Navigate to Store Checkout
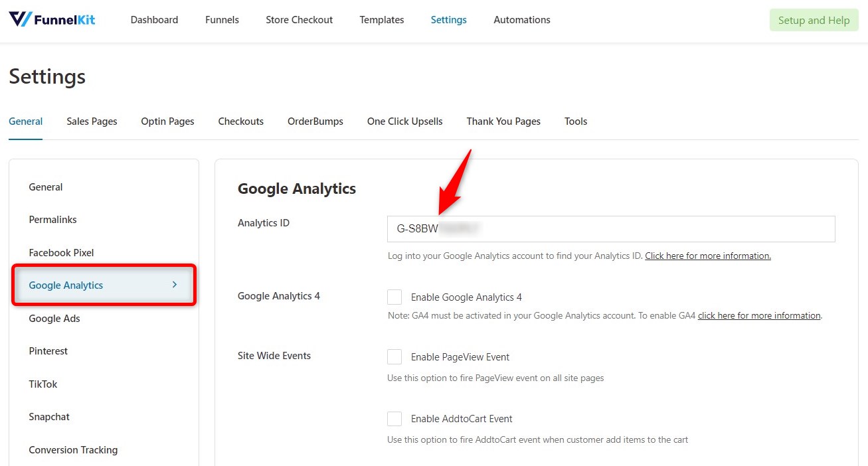The height and width of the screenshot is (466, 868). (299, 20)
